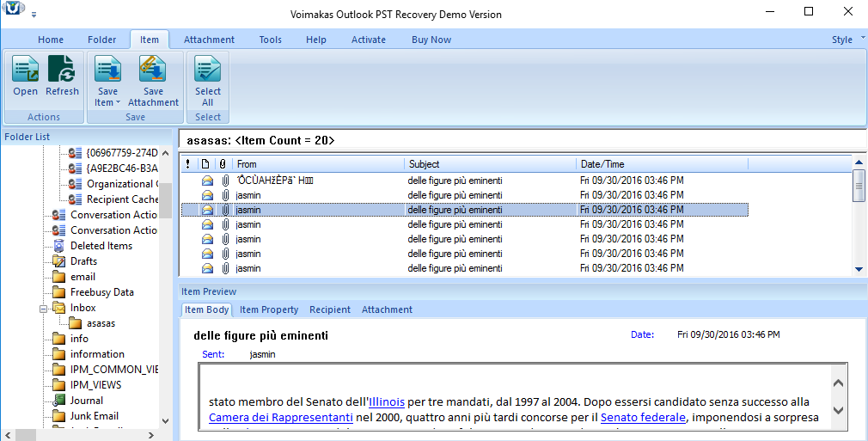This screenshot has width=868, height=441.
Task: Switch to the Attachment ribbon tab
Action: coord(209,40)
